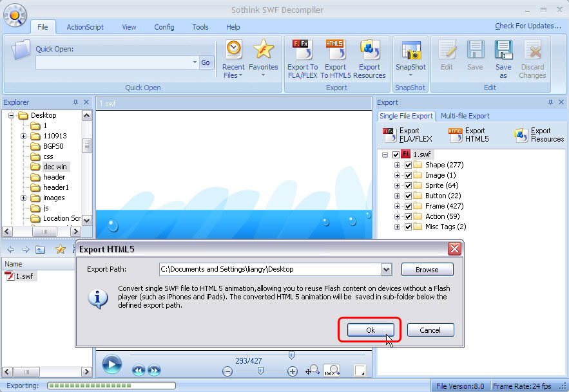Image resolution: width=569 pixels, height=392 pixels.
Task: Uncheck the Shape (277) checkbox
Action: (409, 165)
